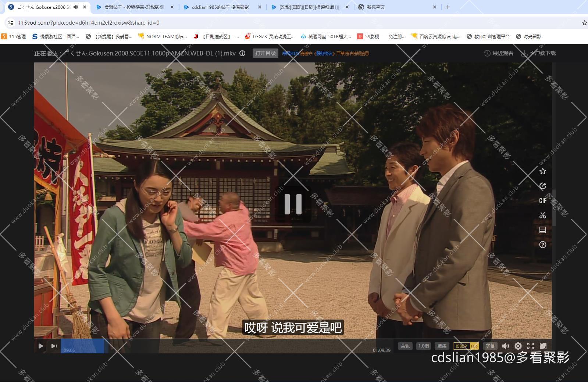Viewport: 588px width, 382px height.
Task: Click the file info icon beside the filename
Action: [x=242, y=53]
